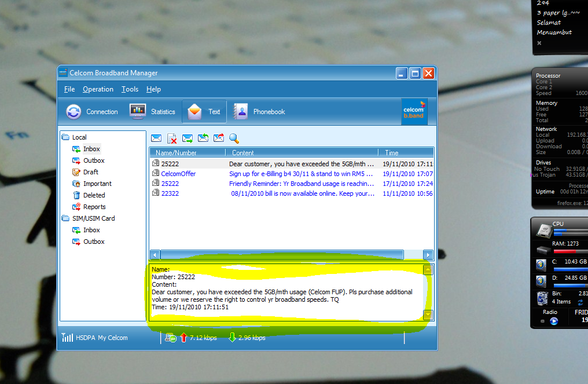This screenshot has height=384, width=588.
Task: Select the SIM/USIM Card folder
Action: [x=93, y=218]
